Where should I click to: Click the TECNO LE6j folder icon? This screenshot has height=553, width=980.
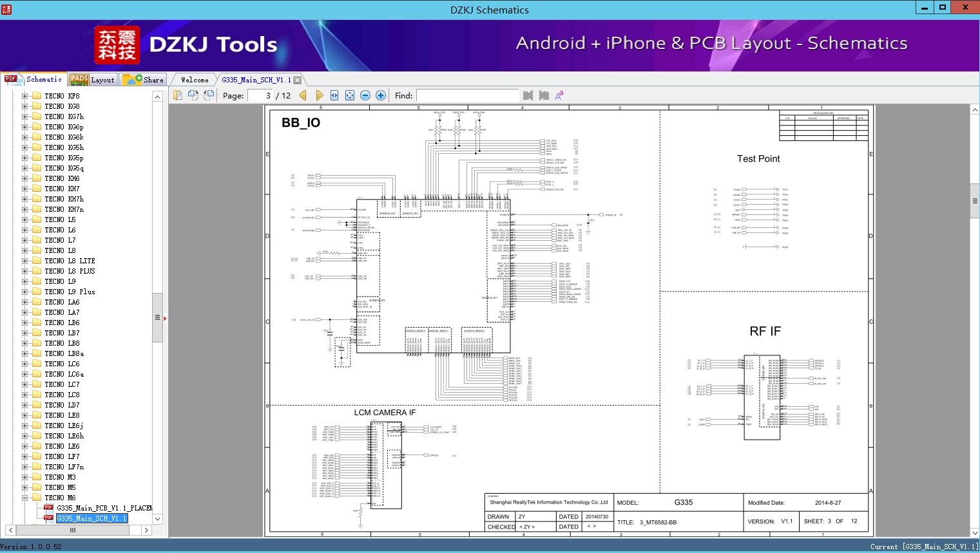click(37, 426)
